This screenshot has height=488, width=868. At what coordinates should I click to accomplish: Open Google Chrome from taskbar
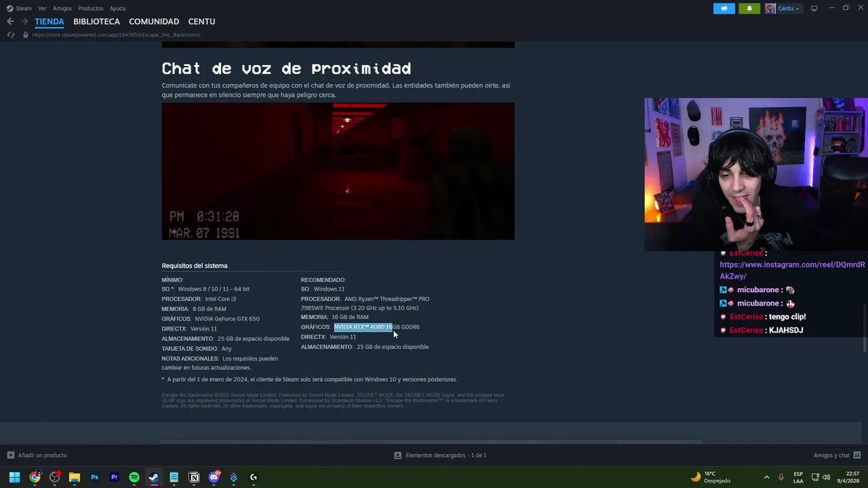tap(35, 477)
